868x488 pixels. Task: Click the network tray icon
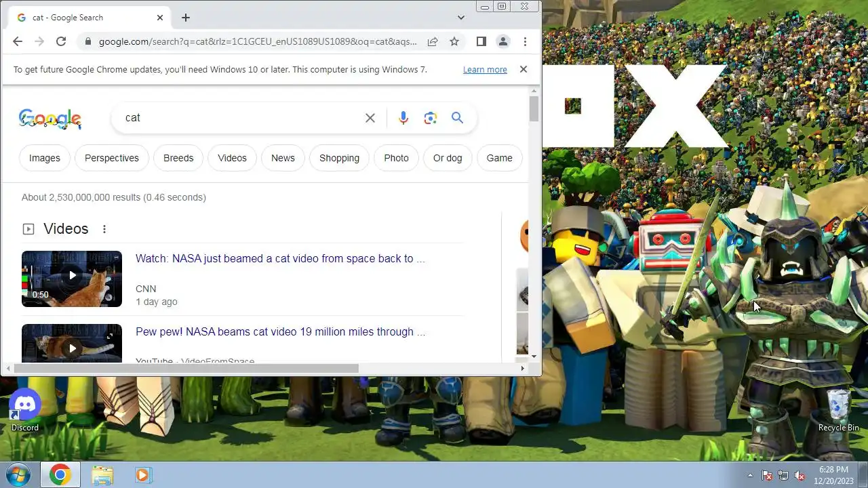click(x=783, y=475)
